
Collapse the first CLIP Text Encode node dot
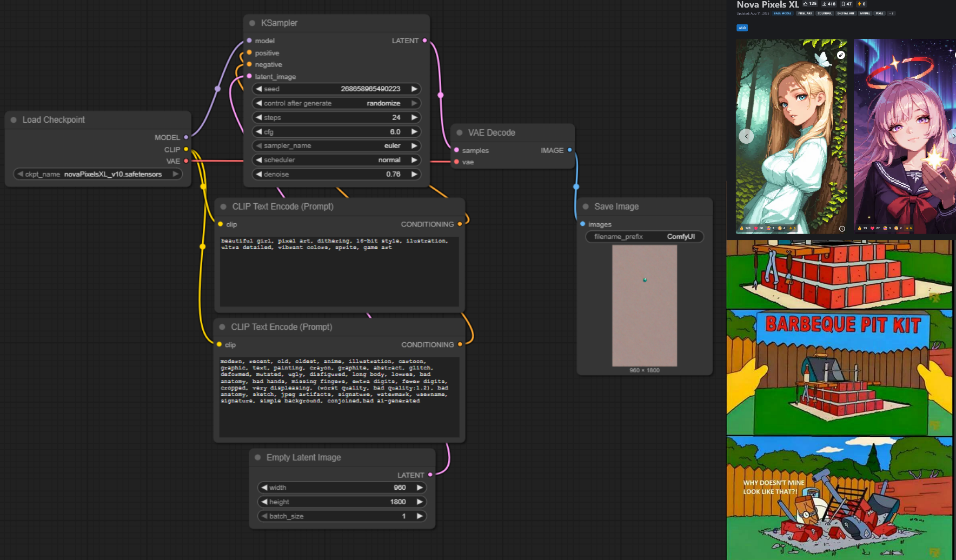tap(223, 206)
